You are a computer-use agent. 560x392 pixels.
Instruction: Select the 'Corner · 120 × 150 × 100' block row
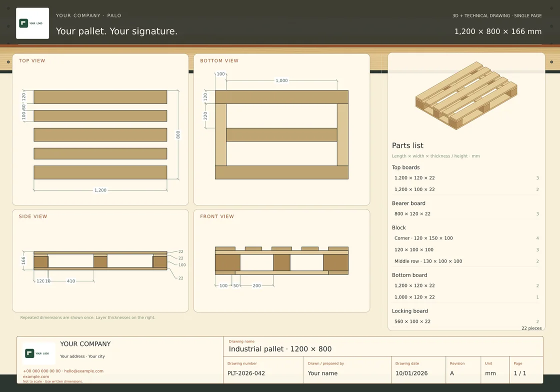466,238
